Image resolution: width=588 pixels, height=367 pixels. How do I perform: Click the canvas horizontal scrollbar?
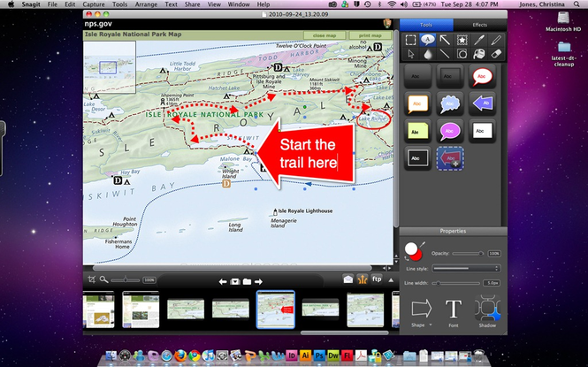[x=232, y=268]
